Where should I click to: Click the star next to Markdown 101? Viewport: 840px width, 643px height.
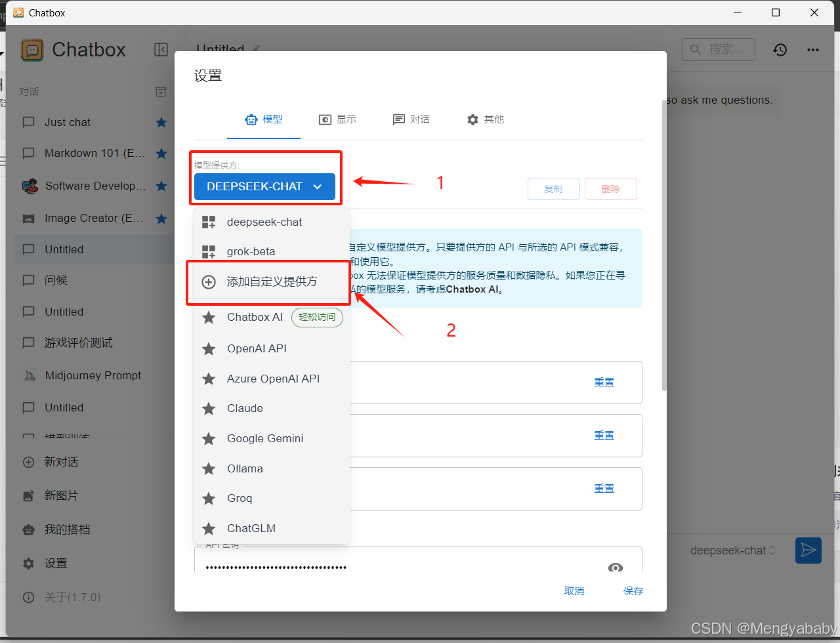(x=161, y=153)
